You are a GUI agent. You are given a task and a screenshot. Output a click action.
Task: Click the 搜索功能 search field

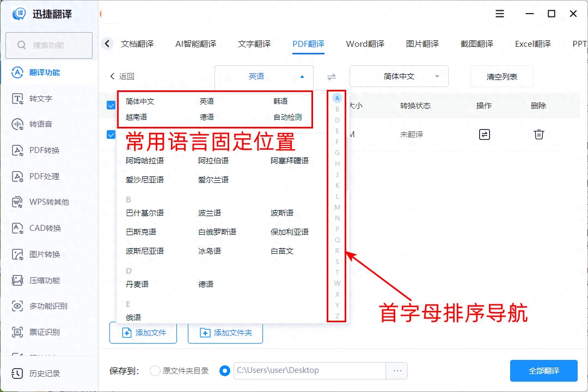49,45
